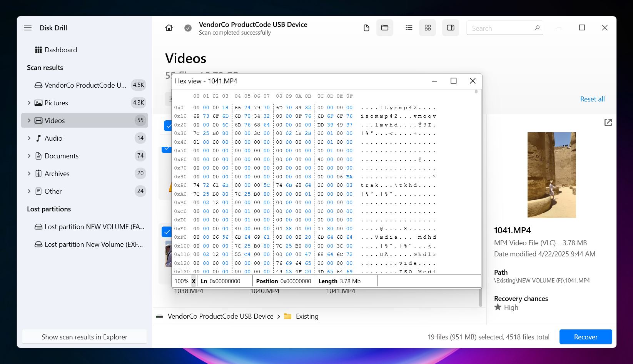Image resolution: width=633 pixels, height=364 pixels.
Task: Select the Archives category label
Action: (x=57, y=174)
